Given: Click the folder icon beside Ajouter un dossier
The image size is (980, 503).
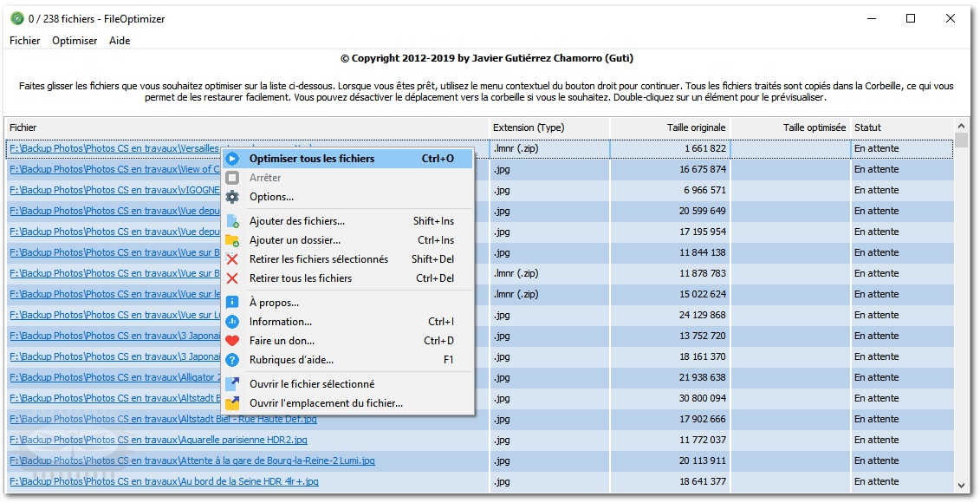Looking at the screenshot, I should click(232, 240).
